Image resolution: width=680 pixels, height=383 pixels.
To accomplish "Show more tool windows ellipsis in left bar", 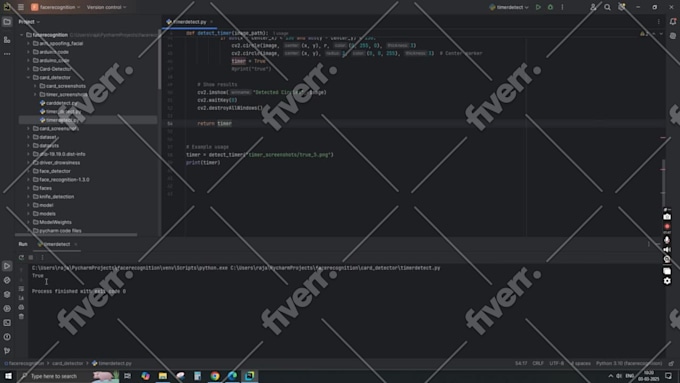I will [x=7, y=54].
